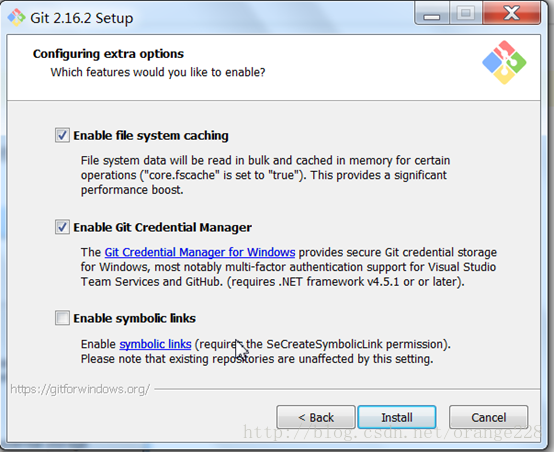Uncheck Enable file system caching checkbox

[62, 135]
